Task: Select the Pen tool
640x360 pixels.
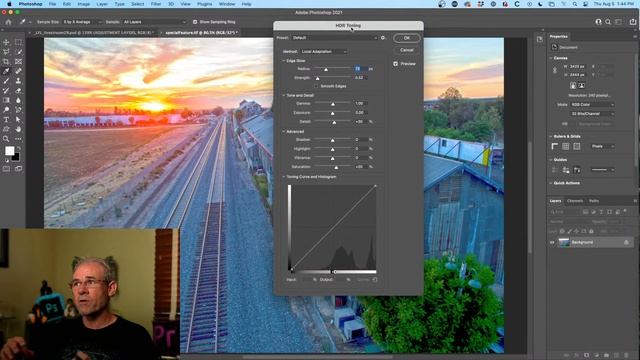Action: 18,110
